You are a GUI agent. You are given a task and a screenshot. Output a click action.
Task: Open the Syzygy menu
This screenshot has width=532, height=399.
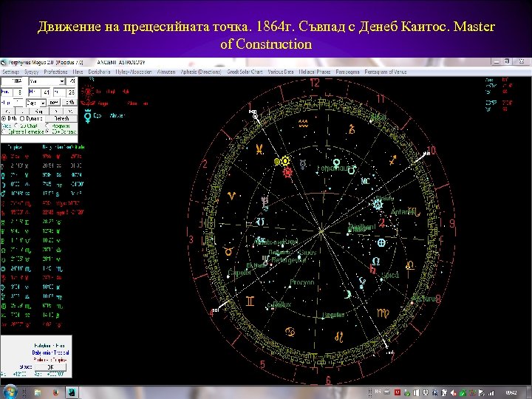[31, 72]
